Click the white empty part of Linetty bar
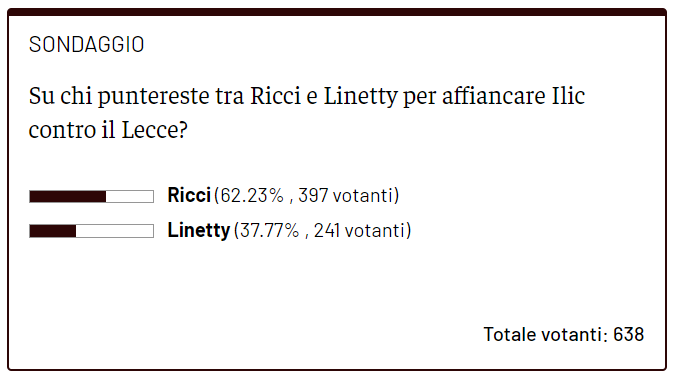This screenshot has height=377, width=675. pos(115,231)
